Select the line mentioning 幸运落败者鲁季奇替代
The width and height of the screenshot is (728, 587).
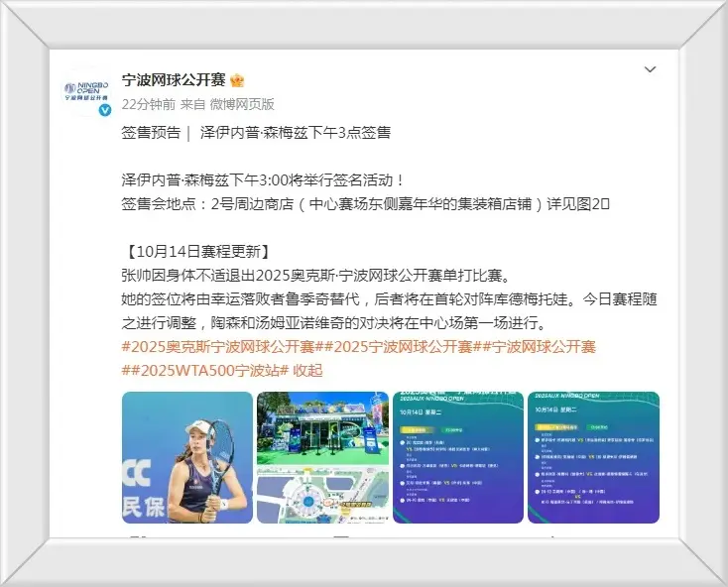tap(389, 299)
